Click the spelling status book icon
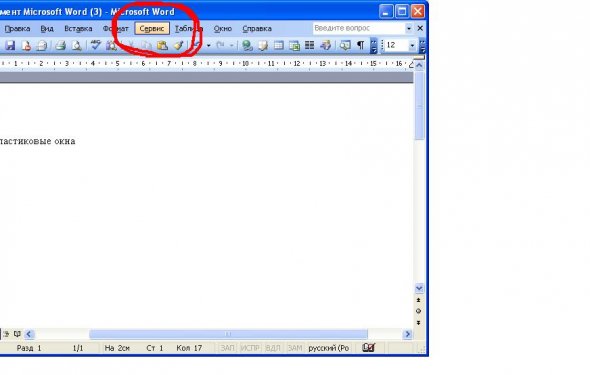The width and height of the screenshot is (590, 375). (x=369, y=348)
